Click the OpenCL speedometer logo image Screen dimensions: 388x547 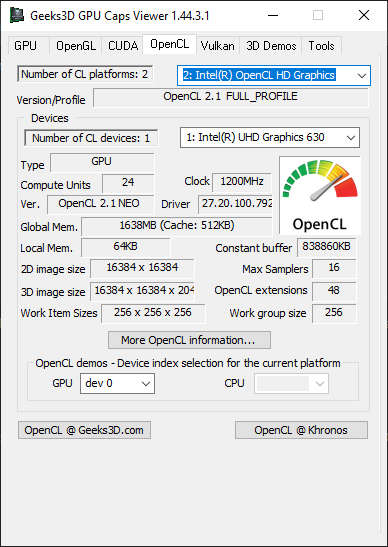click(320, 195)
